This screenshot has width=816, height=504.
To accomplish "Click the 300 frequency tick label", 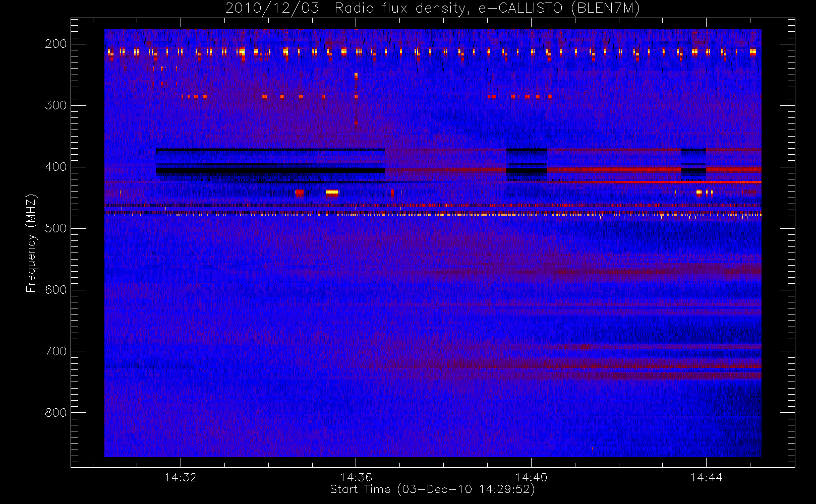I will tap(56, 105).
